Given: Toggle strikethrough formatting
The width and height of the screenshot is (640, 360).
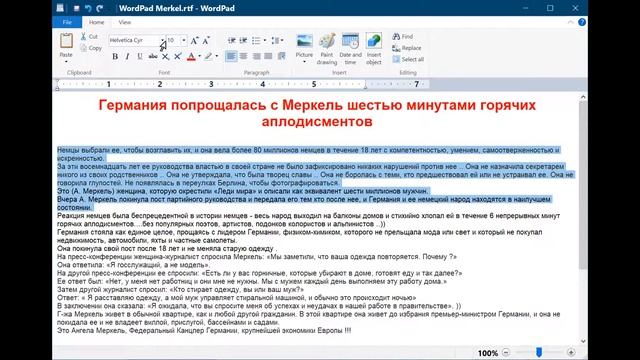Looking at the screenshot, I should point(153,56).
